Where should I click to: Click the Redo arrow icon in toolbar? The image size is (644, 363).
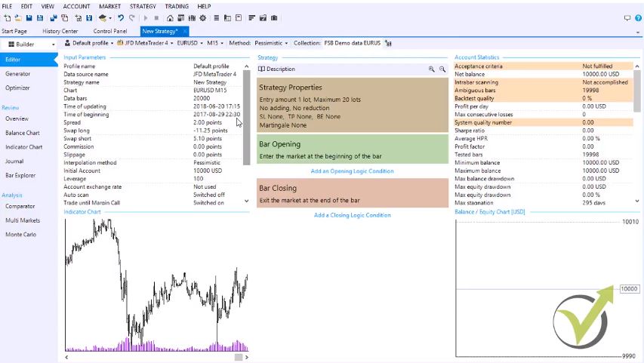tap(131, 17)
